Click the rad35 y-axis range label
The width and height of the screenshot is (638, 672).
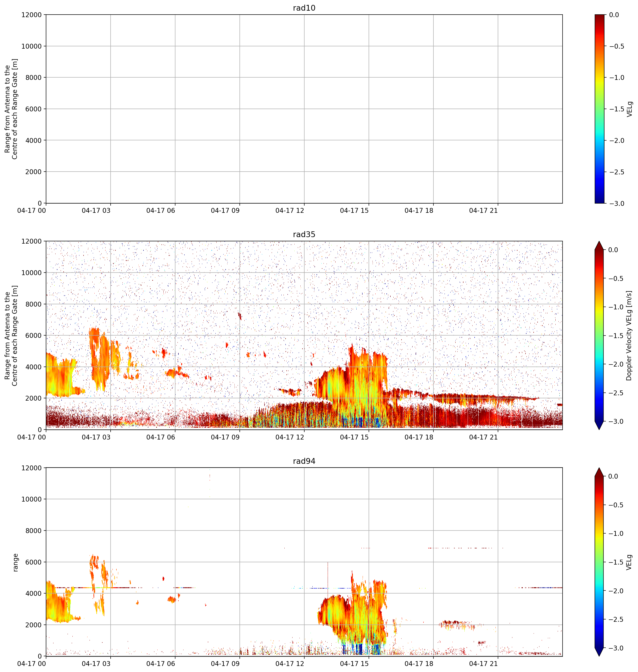coord(11,336)
